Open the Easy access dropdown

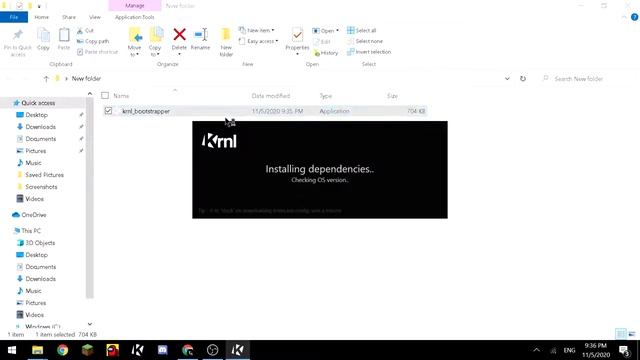click(x=259, y=41)
